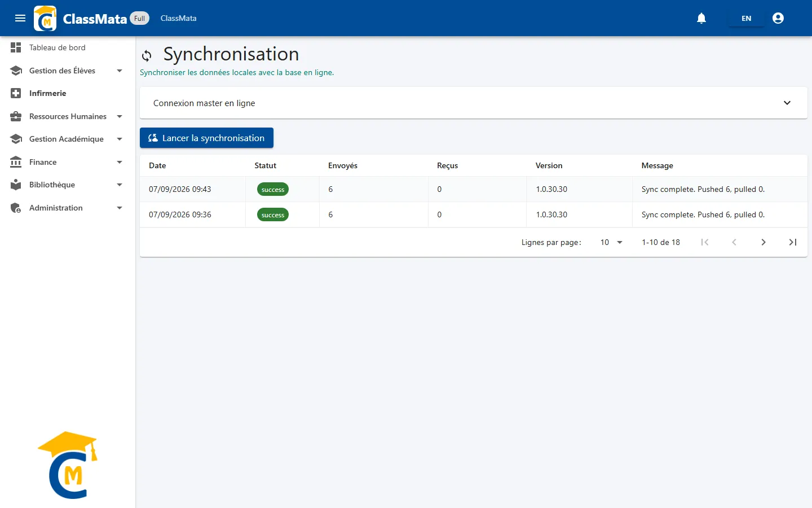Viewport: 812px width, 508px height.
Task: Click the Bibliothèque book icon
Action: pyautogui.click(x=16, y=185)
